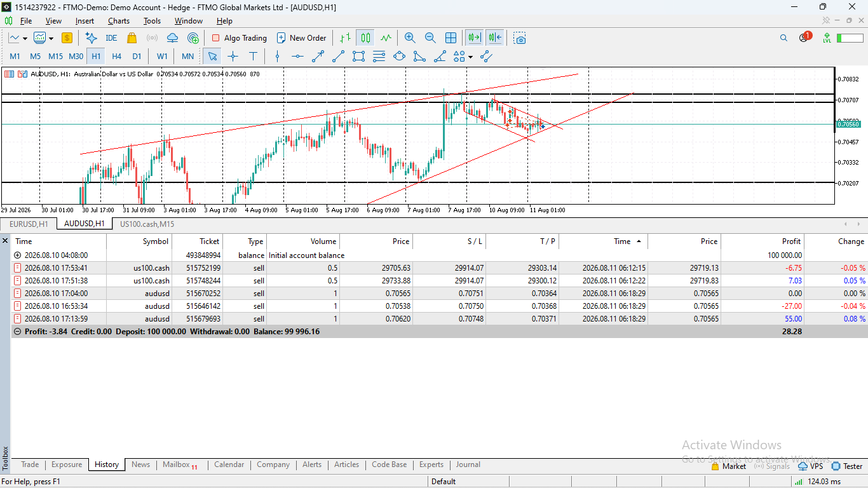This screenshot has width=868, height=488.
Task: Open the IDE MetaEditor button
Action: click(x=111, y=38)
